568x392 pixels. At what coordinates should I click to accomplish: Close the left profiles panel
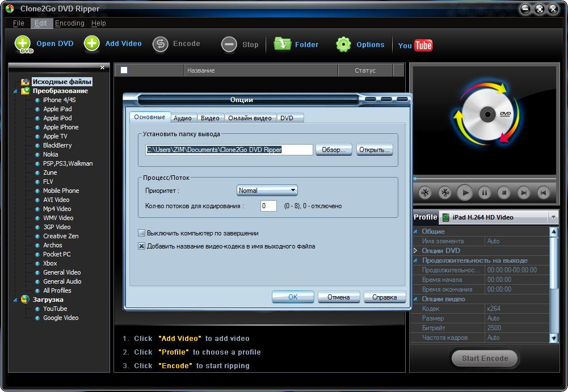103,68
